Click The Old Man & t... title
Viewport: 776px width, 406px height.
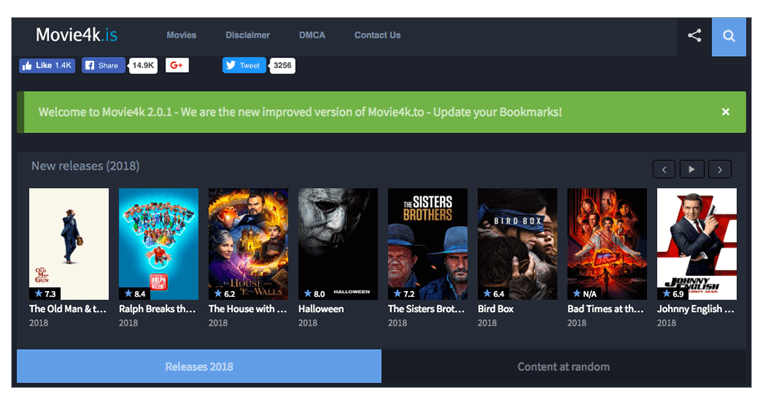click(x=67, y=309)
